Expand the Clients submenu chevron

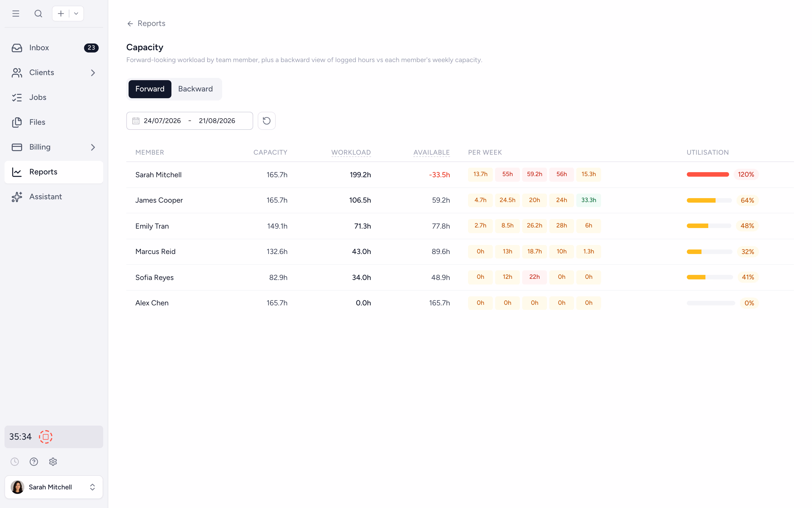tap(93, 73)
